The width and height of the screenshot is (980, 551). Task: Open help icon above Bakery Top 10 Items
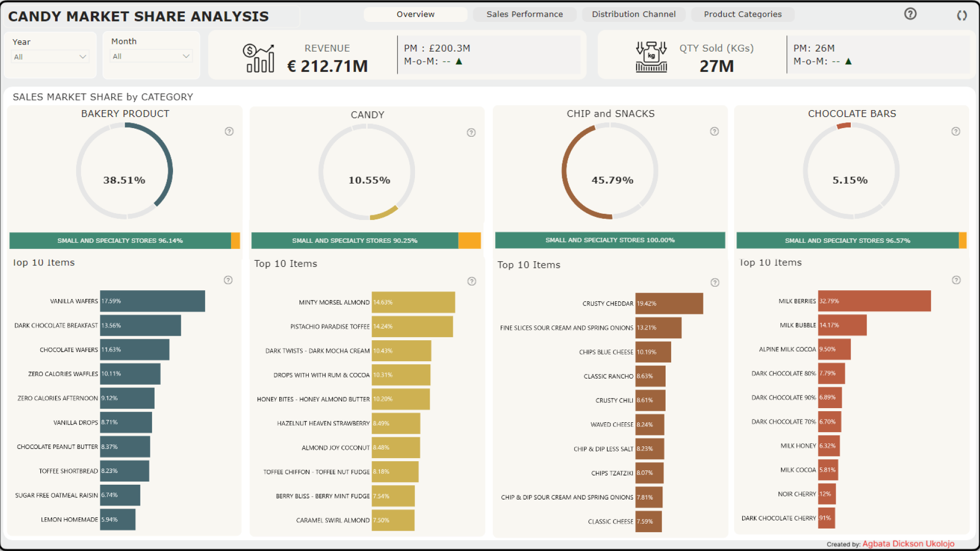click(x=228, y=280)
